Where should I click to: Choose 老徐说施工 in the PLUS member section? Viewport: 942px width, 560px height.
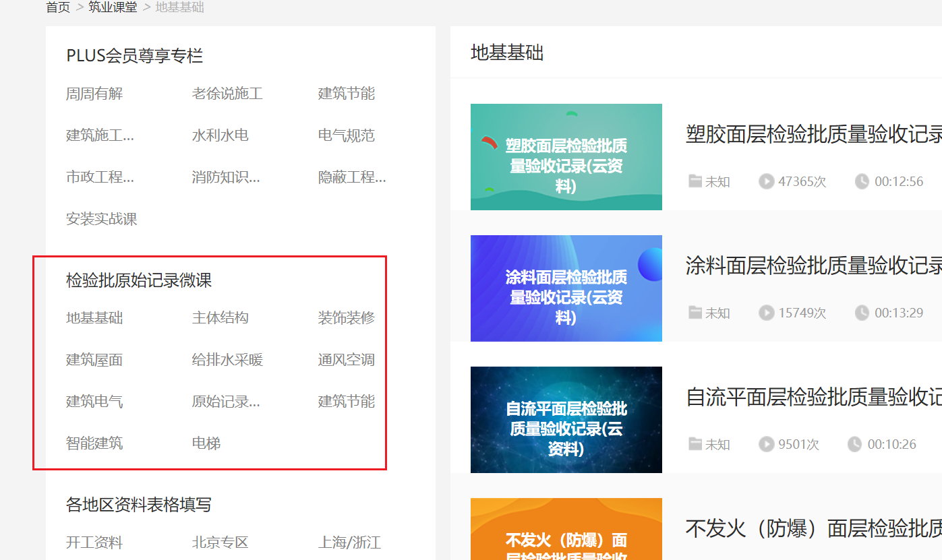coord(227,94)
